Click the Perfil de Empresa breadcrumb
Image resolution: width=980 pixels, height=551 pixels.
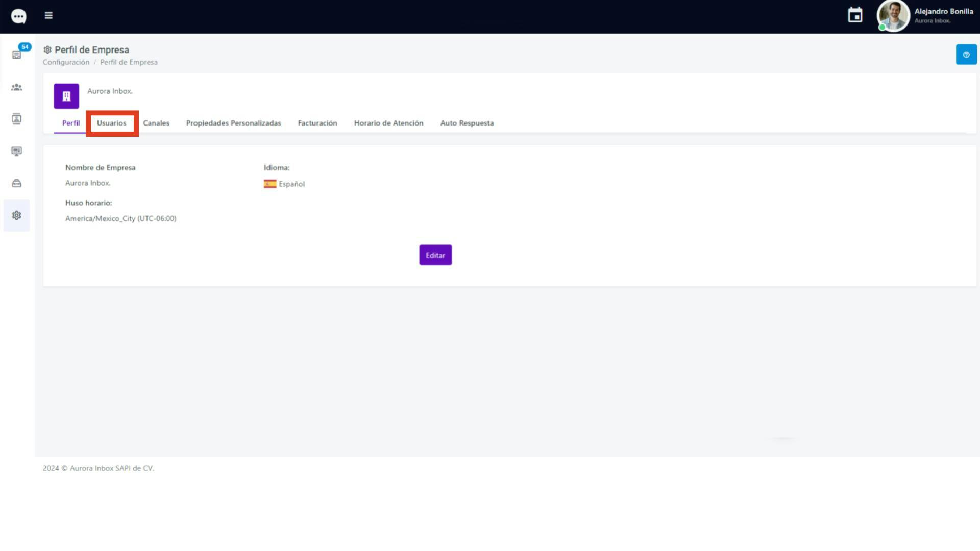129,62
